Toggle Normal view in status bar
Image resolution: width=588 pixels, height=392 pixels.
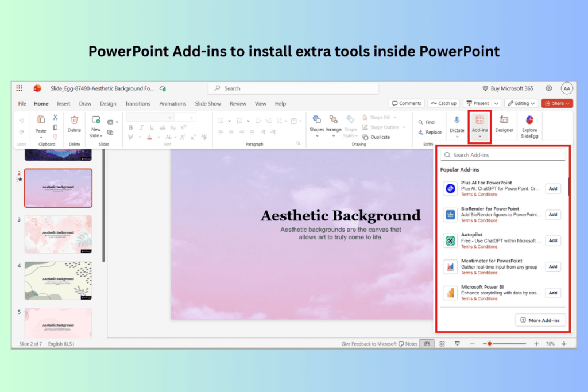427,344
